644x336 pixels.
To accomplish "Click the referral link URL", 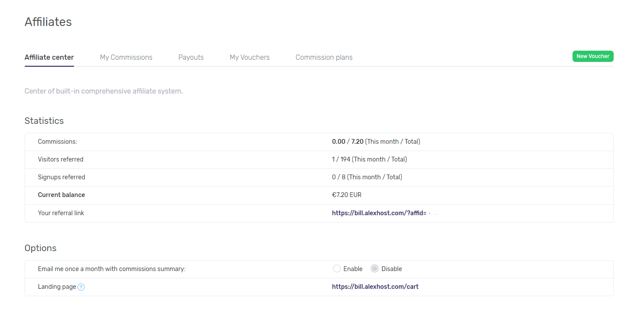I will click(379, 213).
